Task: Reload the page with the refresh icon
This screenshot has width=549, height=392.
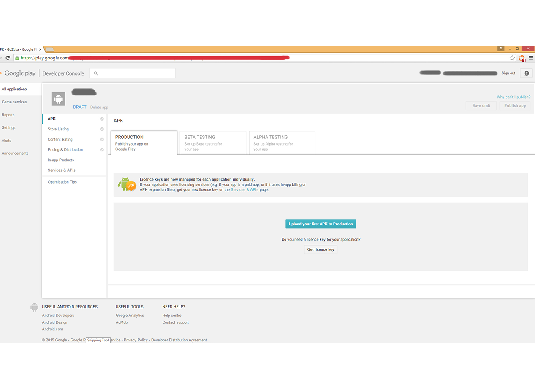Action: pos(8,58)
